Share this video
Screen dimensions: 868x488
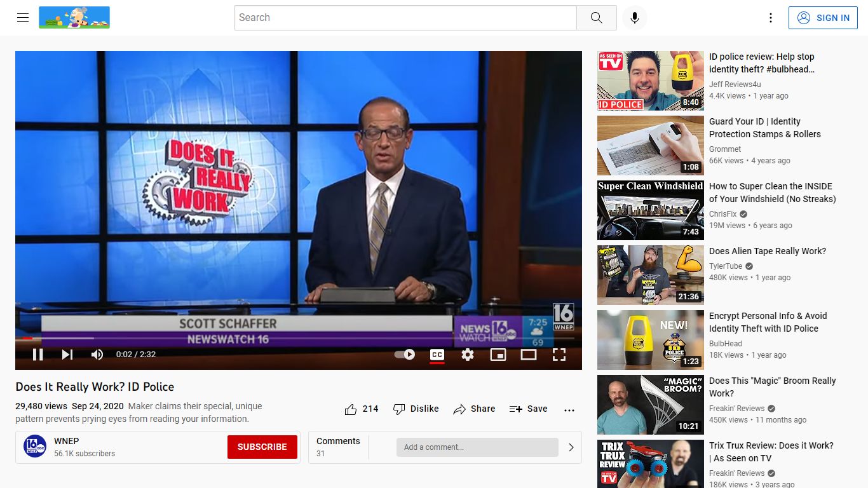coord(474,409)
